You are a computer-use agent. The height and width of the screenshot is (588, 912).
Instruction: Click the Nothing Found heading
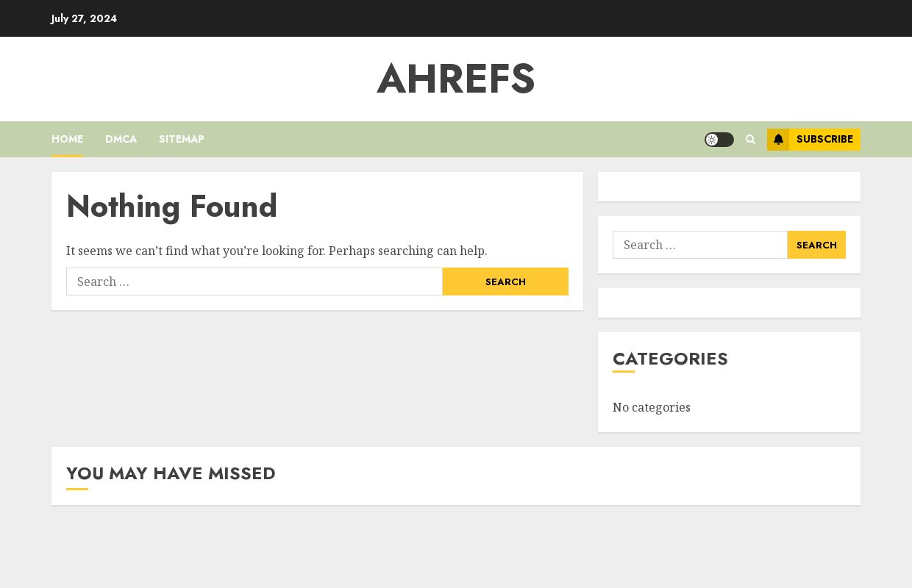172,207
